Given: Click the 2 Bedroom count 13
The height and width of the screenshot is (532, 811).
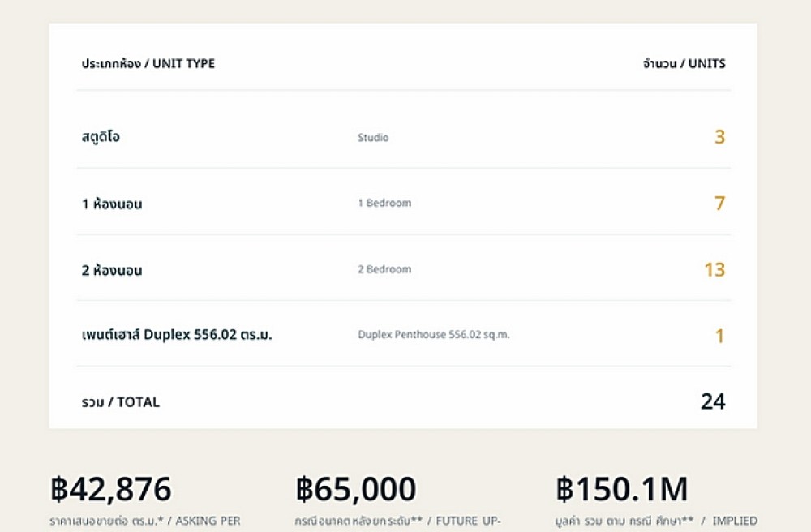Looking at the screenshot, I should pos(714,269).
